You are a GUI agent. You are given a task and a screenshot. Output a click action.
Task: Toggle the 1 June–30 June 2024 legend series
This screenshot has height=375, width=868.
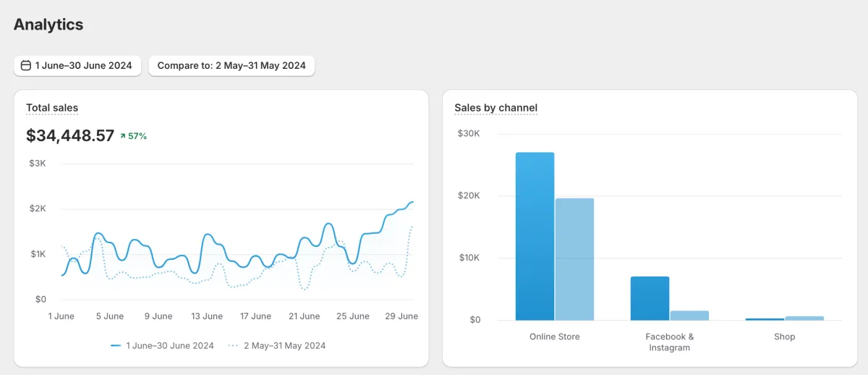coord(162,346)
